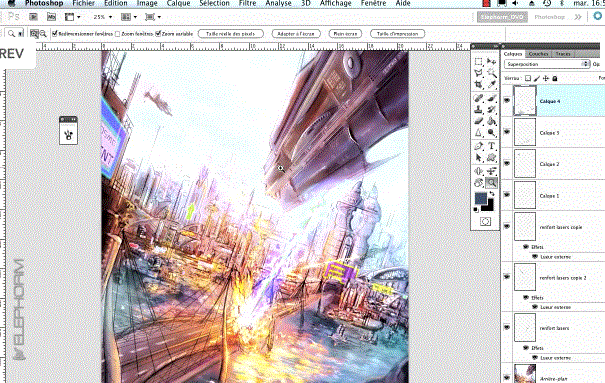Toggle Quick Mask mode
The width and height of the screenshot is (605, 383).
pyautogui.click(x=485, y=221)
